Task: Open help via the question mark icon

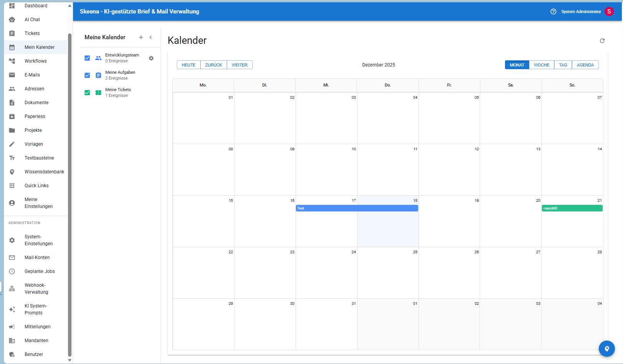Action: tap(553, 12)
